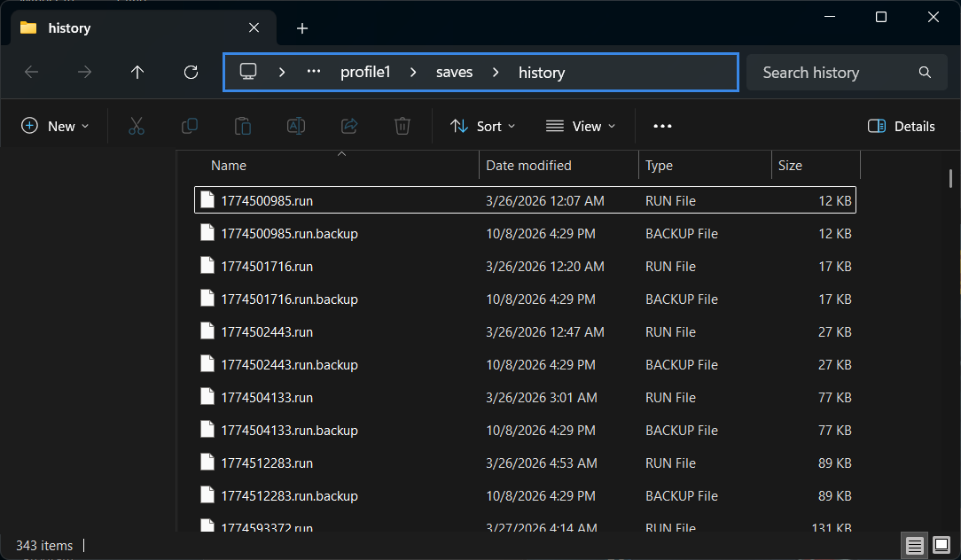Click the This PC monitor icon in address bar
The image size is (961, 560).
(x=248, y=72)
